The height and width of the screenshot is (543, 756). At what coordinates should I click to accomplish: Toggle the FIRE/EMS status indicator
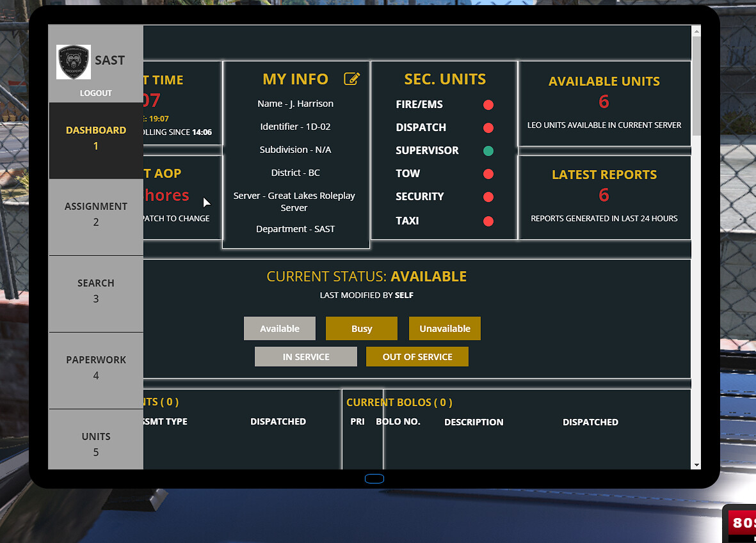click(x=488, y=104)
